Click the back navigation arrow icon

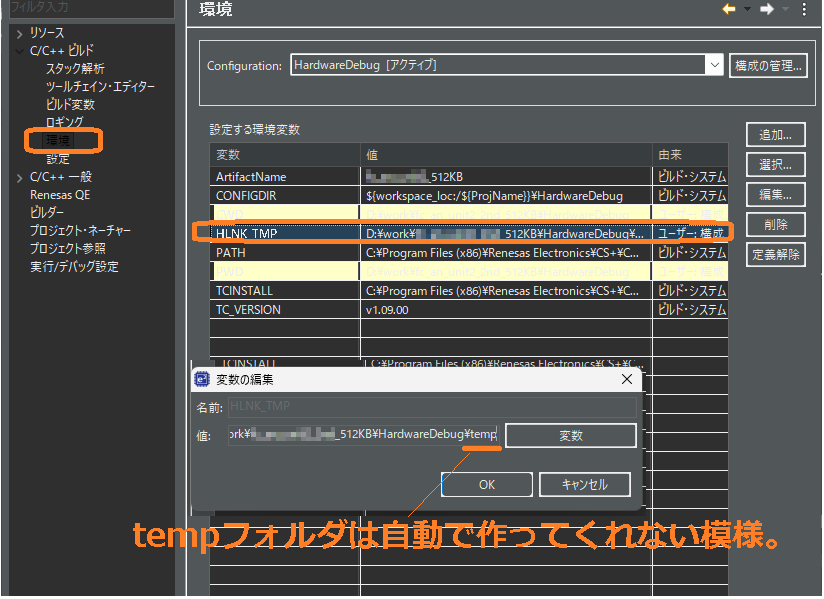click(728, 9)
